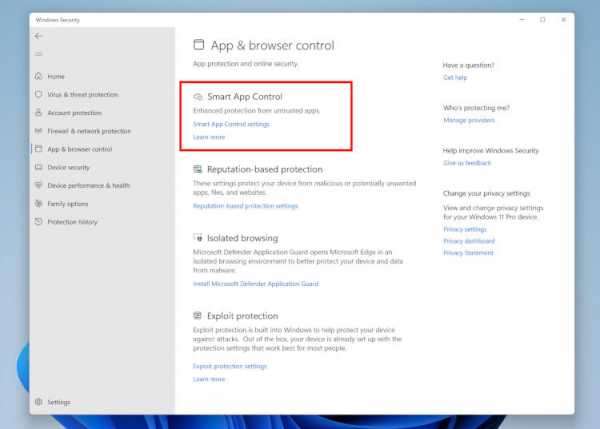Viewport: 600px width, 429px height.
Task: Select Device security in sidebar
Action: click(68, 168)
